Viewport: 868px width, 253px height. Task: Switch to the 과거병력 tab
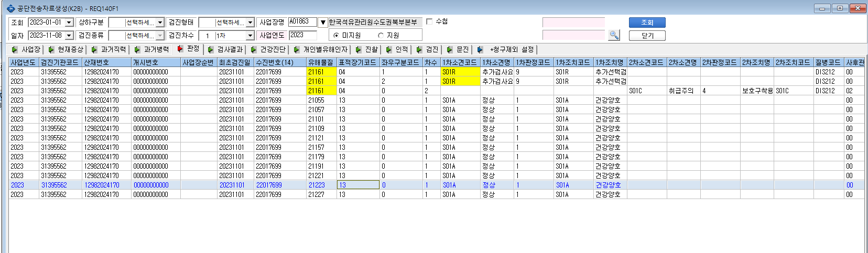click(x=151, y=49)
